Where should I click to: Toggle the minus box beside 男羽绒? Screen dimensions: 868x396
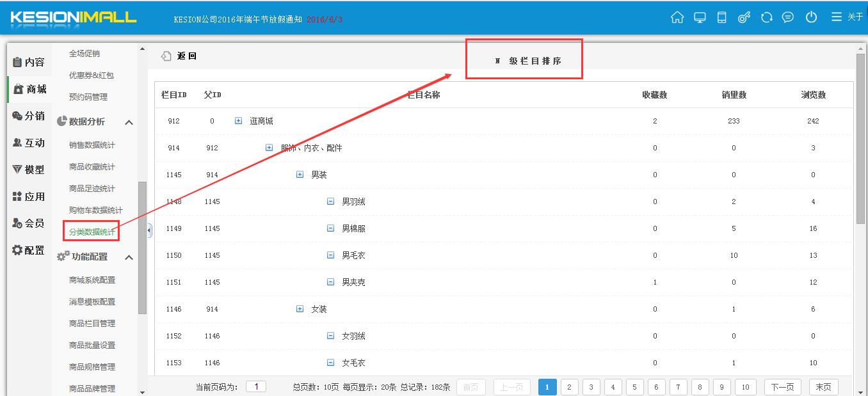point(330,202)
